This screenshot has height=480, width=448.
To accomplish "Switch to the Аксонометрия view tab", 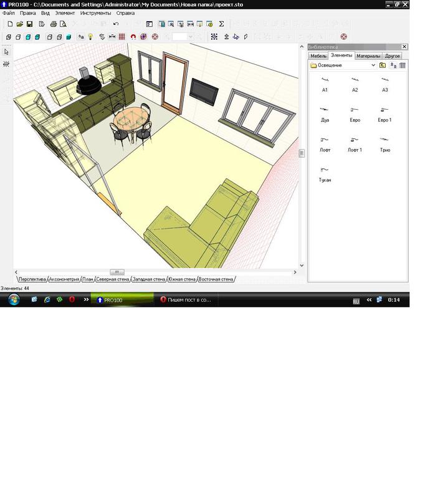I will (x=64, y=279).
